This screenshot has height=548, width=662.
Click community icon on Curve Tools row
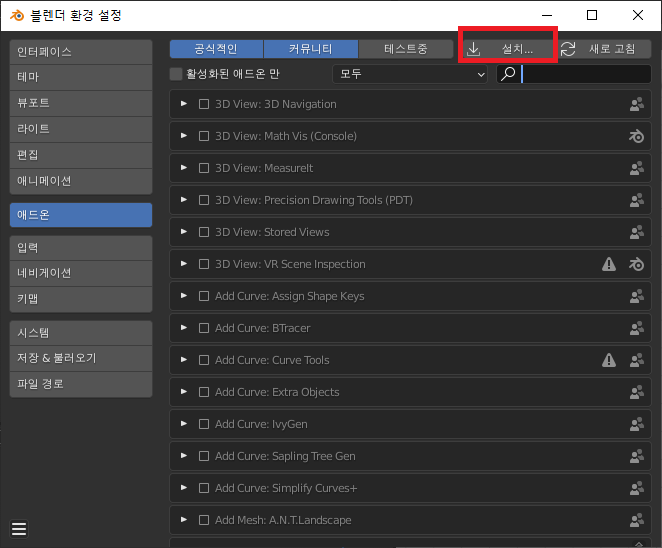[637, 360]
